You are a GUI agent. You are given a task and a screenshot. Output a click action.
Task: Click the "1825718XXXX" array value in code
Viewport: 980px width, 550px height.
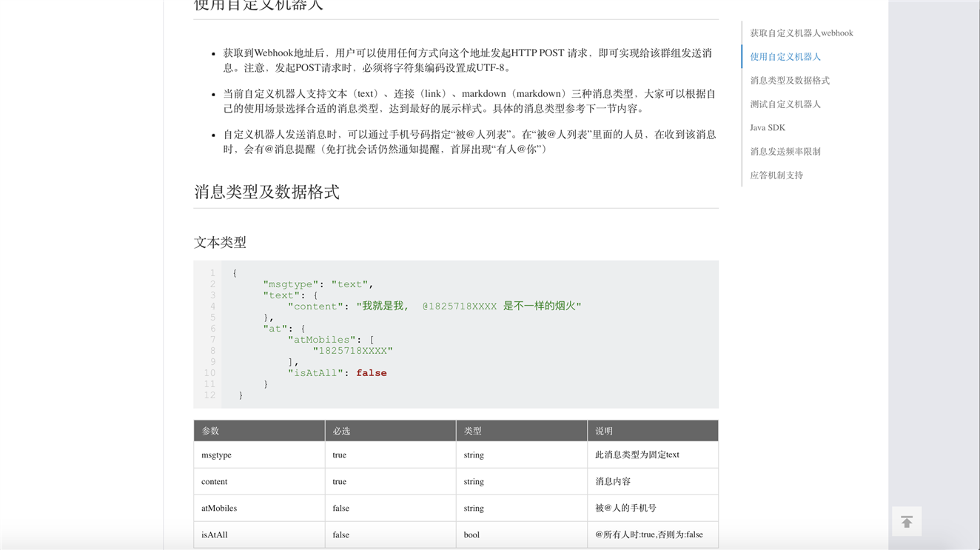(x=352, y=351)
